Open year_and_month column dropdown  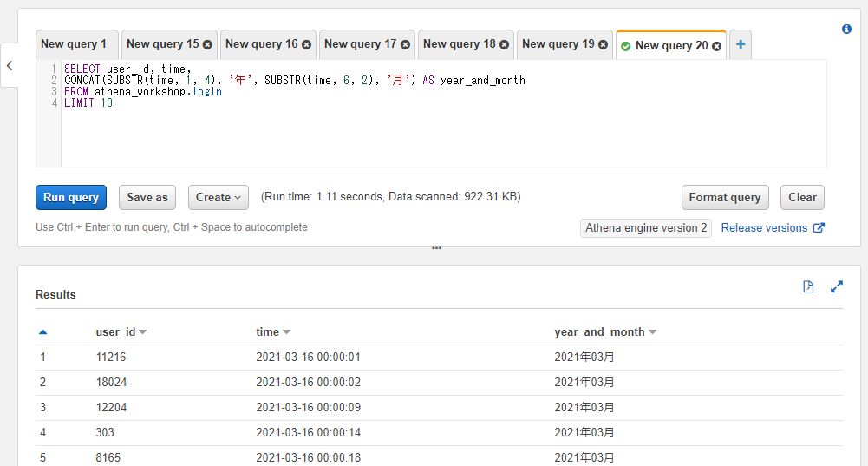coord(652,331)
